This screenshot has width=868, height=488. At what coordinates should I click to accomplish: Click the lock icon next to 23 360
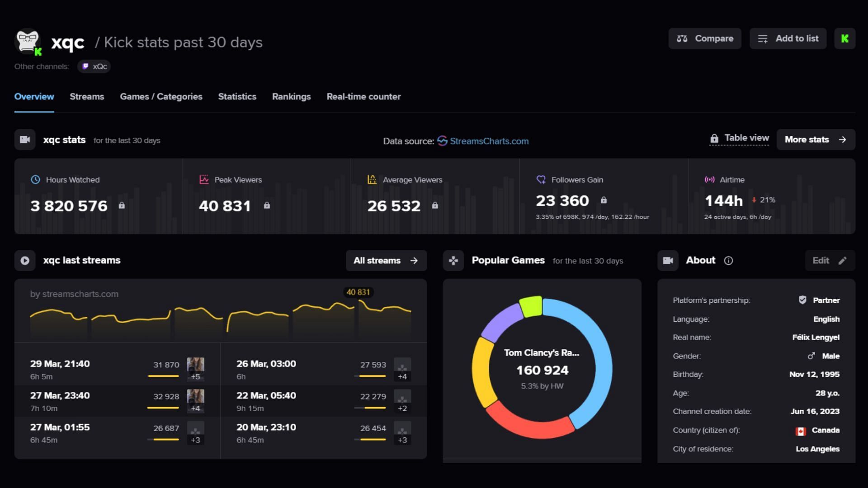(604, 200)
